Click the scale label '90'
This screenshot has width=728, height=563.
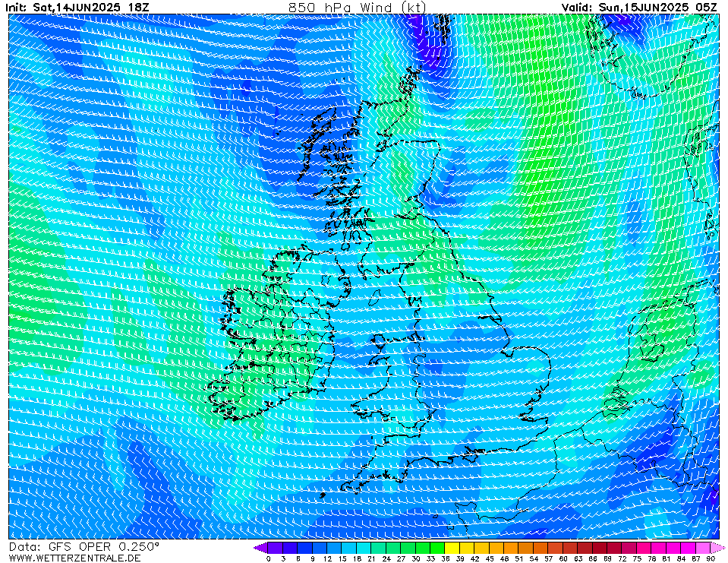711,558
